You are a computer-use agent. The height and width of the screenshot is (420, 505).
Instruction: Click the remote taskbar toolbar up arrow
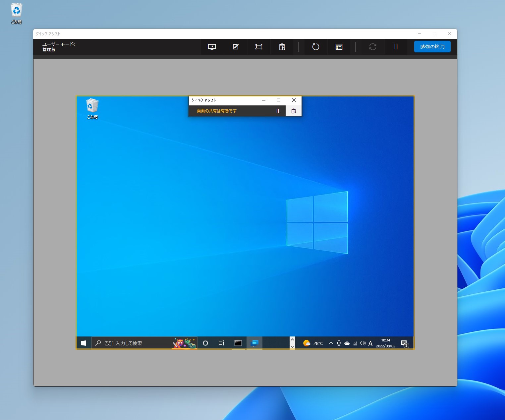292,340
